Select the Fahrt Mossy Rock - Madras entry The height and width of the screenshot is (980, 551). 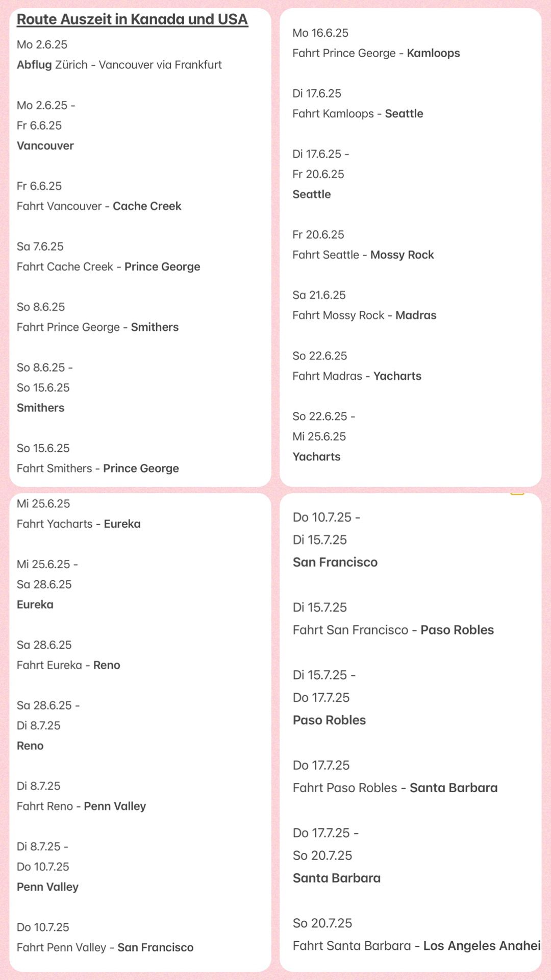tap(365, 315)
